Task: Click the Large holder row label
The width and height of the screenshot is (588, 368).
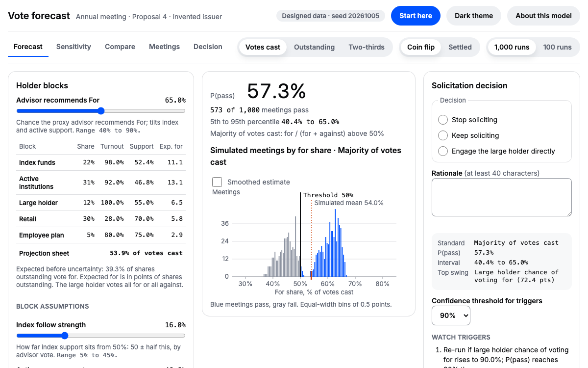Action: (x=38, y=203)
